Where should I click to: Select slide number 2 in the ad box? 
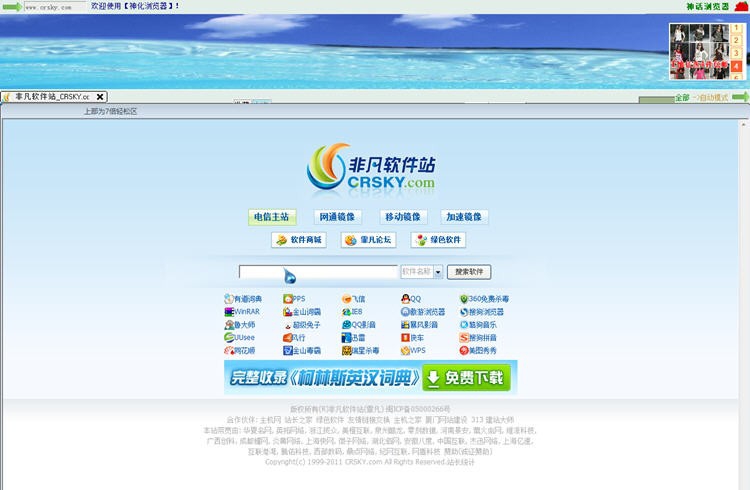[736, 41]
